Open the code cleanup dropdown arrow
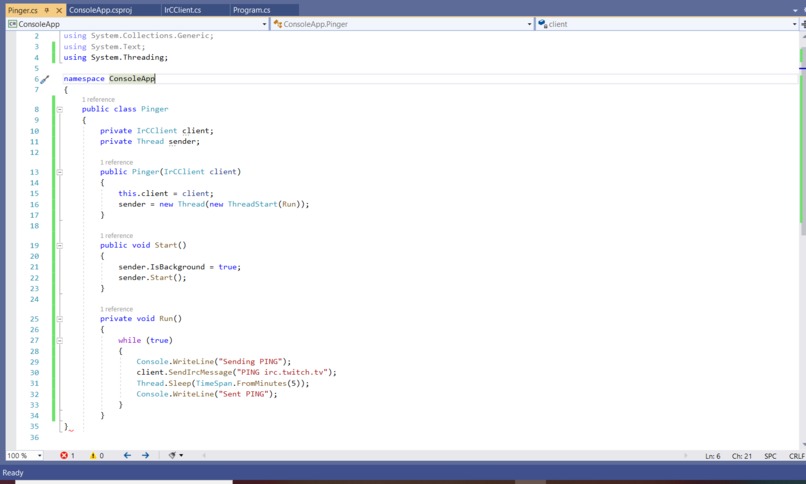The image size is (806, 484). pyautogui.click(x=181, y=456)
